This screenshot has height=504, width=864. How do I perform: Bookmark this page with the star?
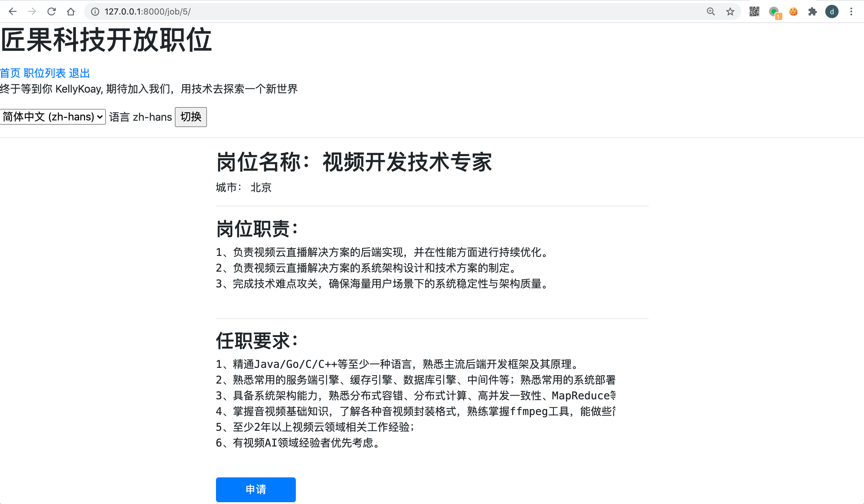[x=730, y=12]
